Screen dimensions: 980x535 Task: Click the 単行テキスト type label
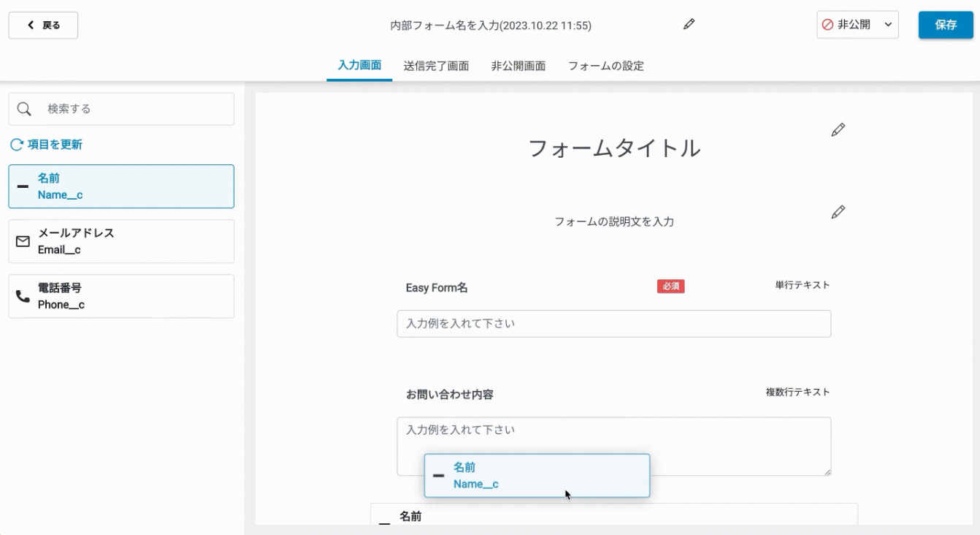[803, 285]
